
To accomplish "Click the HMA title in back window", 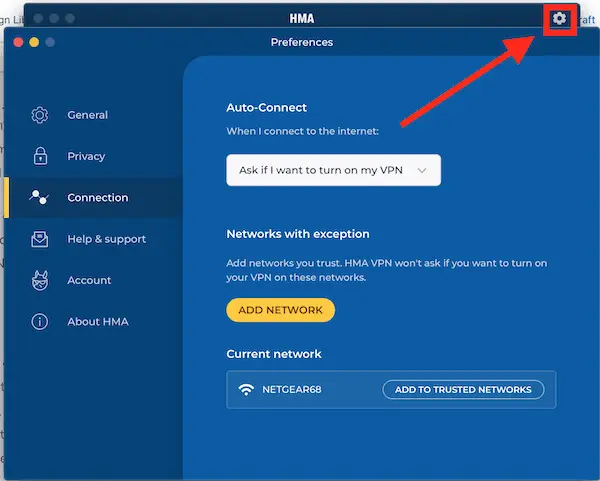I will (x=302, y=18).
